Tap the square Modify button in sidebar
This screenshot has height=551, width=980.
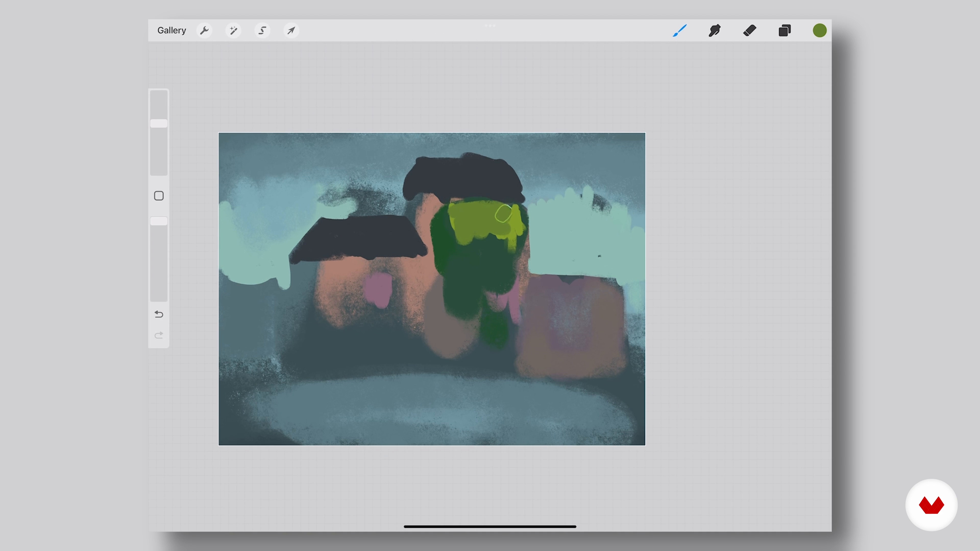tap(159, 196)
